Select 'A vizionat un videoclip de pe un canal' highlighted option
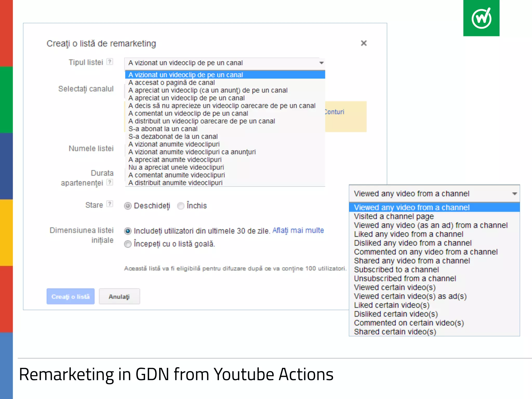Viewport: 532px width, 399px height. (x=225, y=75)
